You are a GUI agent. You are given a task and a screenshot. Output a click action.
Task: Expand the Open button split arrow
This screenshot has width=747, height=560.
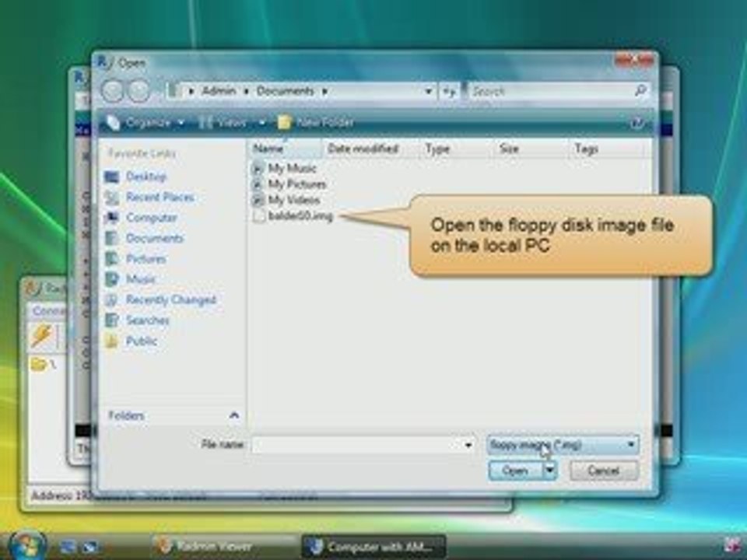click(x=550, y=471)
